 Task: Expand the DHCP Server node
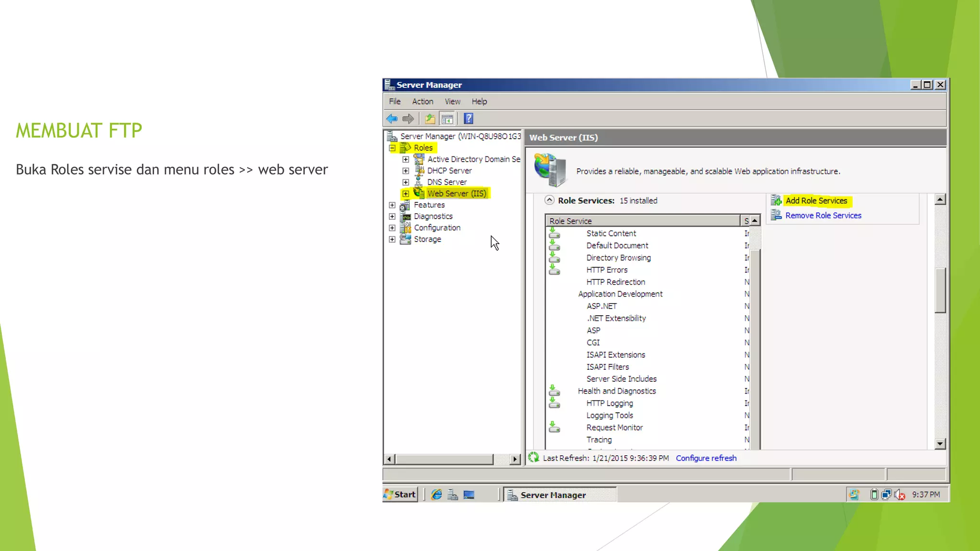pyautogui.click(x=406, y=171)
